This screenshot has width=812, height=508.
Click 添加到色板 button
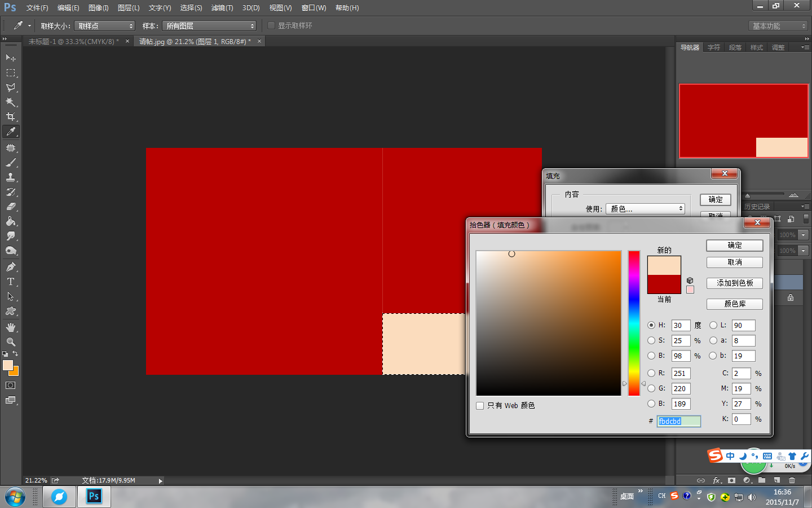735,283
